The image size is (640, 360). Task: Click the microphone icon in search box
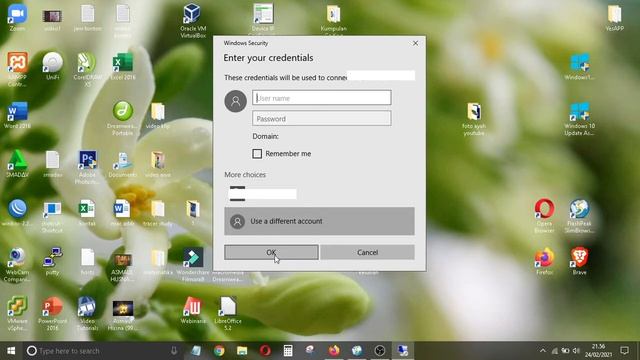(x=174, y=351)
